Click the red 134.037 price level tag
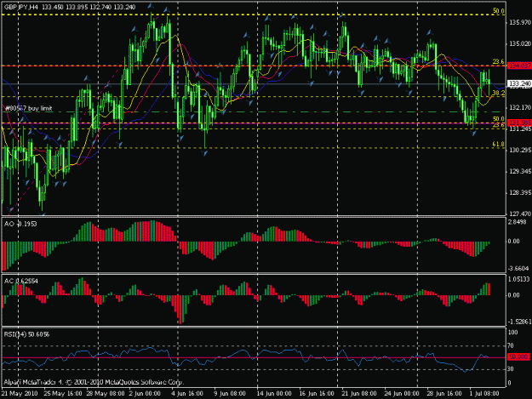This screenshot has width=532, height=399. (519, 66)
